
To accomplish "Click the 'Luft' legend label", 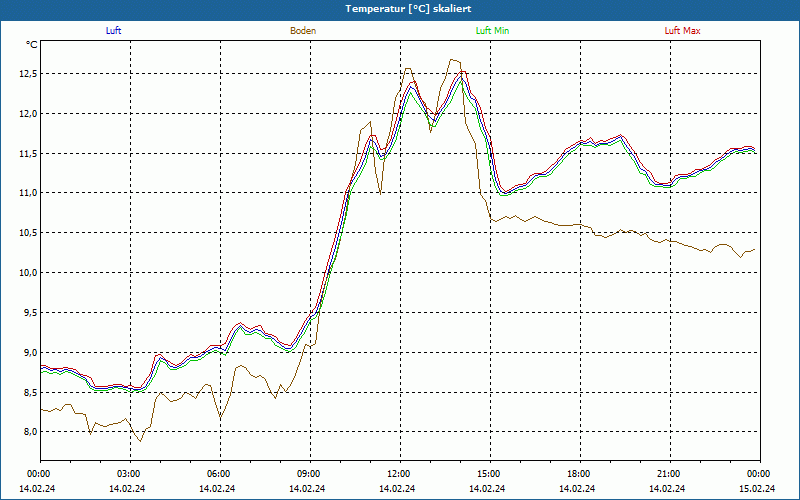I will tap(113, 31).
